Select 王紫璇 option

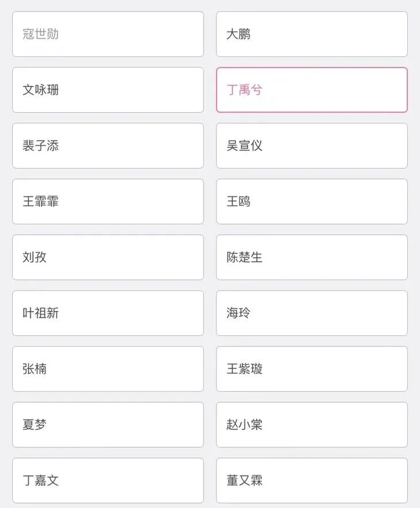pyautogui.click(x=311, y=369)
